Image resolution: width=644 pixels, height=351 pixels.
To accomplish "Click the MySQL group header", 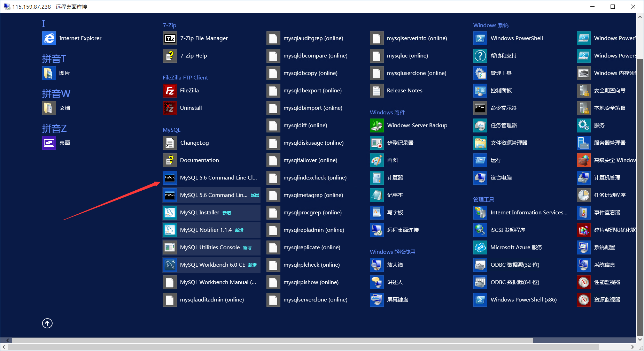I will [x=171, y=130].
